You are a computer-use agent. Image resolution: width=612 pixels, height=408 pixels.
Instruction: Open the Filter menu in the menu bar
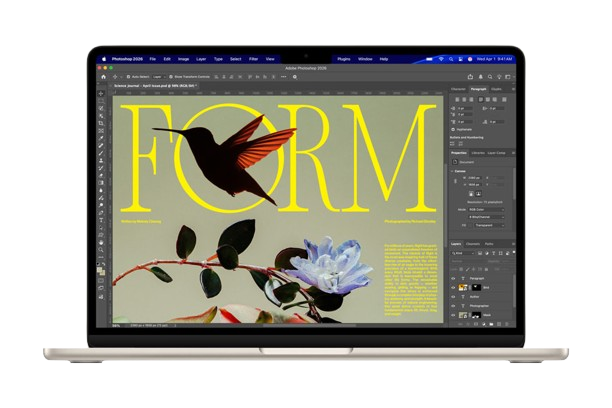[253, 59]
